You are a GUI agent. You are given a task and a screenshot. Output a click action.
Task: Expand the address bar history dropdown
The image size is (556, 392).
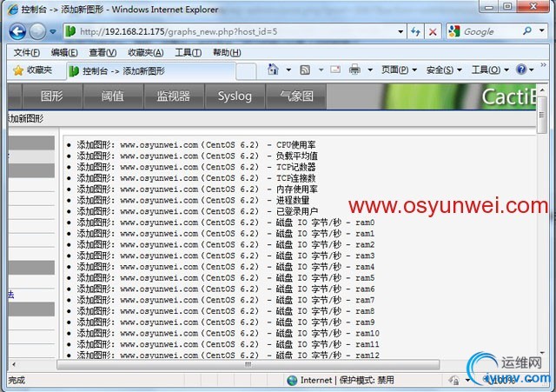pyautogui.click(x=400, y=32)
